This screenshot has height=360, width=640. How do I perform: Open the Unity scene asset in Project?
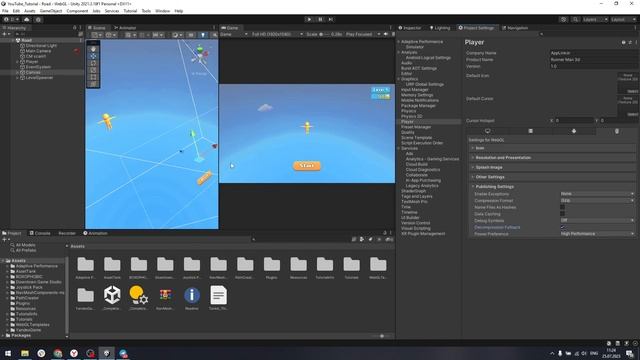pyautogui.click(x=112, y=295)
